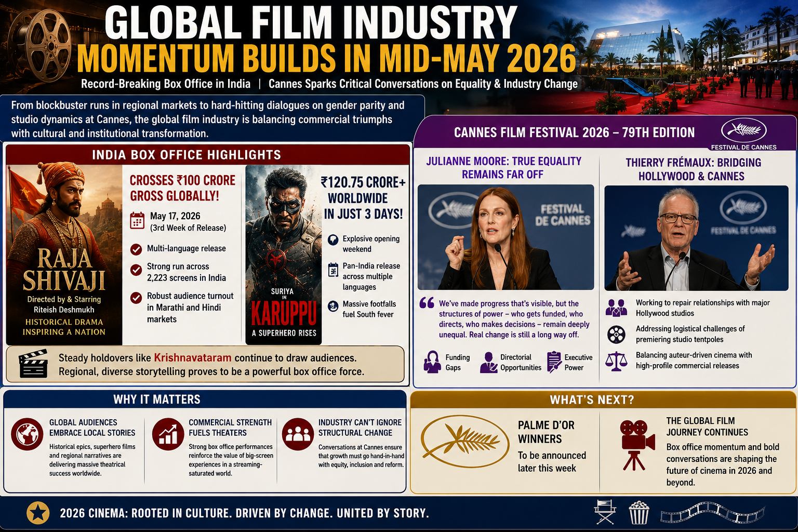Click the 2026 Cinema footer slogan

244,513
